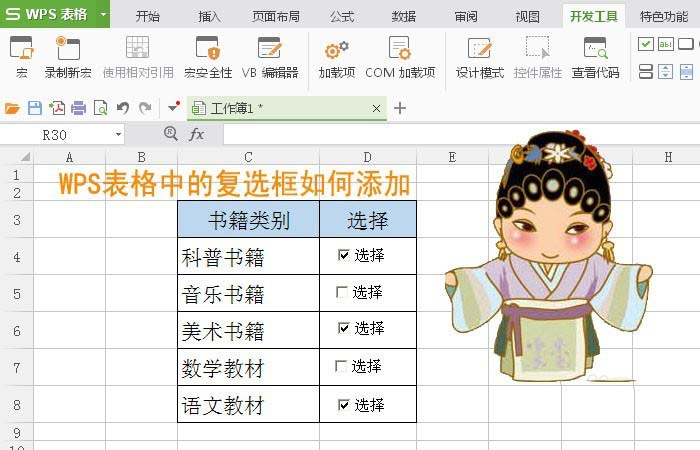
Task: Expand the Name Box dropdown arrow
Action: [x=118, y=134]
